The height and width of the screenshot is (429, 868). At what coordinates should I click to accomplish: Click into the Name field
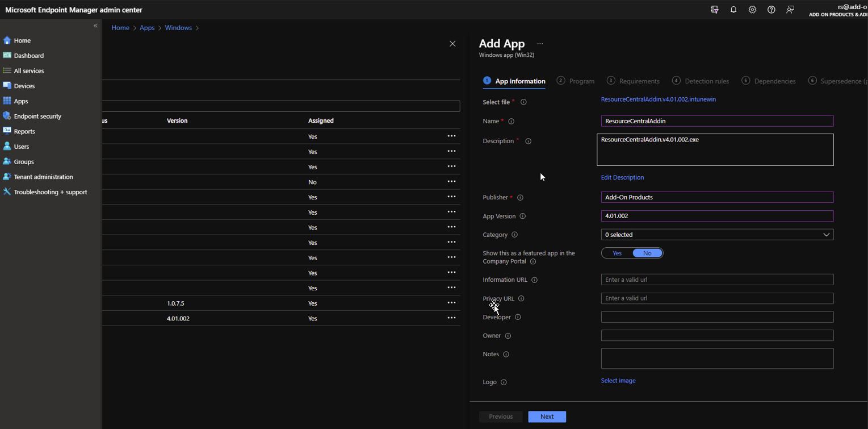[x=717, y=121]
